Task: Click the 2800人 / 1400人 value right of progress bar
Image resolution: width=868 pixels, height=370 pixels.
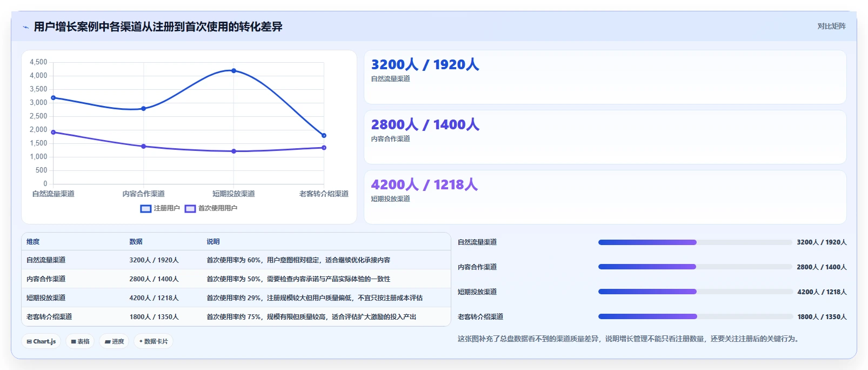Action: 822,267
